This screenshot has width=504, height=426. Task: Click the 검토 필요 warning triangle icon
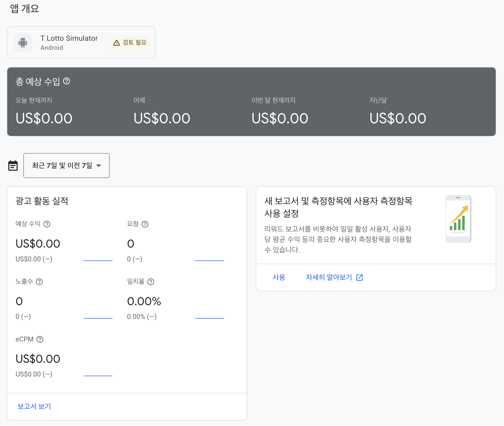(117, 43)
